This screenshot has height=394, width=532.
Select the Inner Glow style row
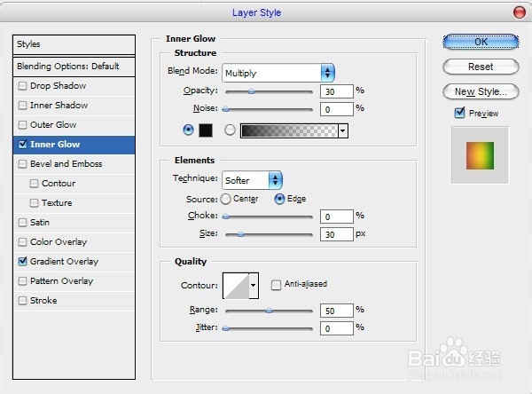[x=74, y=145]
